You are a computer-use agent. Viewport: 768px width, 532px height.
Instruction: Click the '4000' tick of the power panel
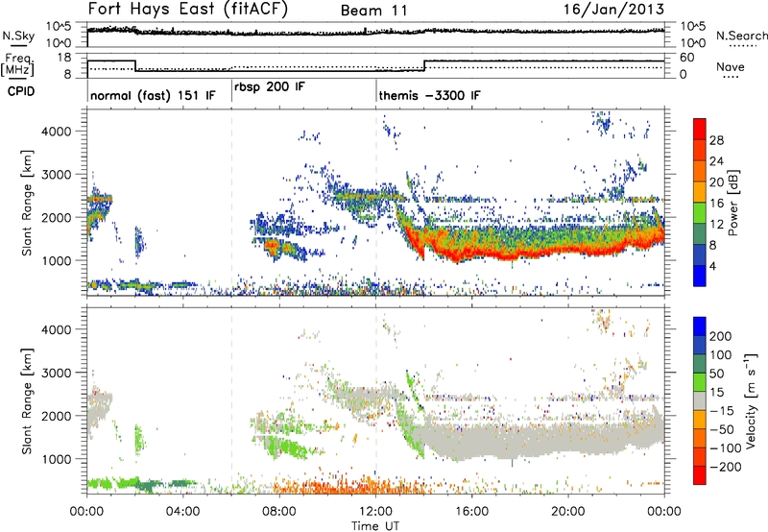tap(56, 132)
